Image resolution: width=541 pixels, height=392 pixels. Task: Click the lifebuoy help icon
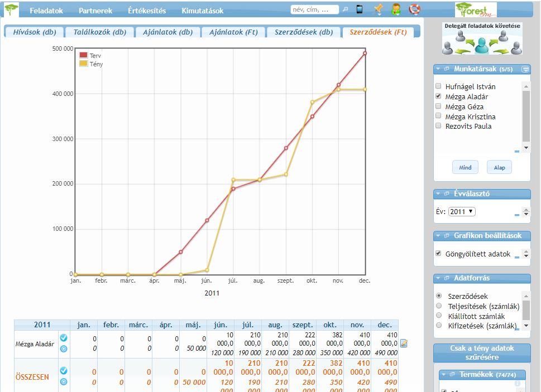414,9
